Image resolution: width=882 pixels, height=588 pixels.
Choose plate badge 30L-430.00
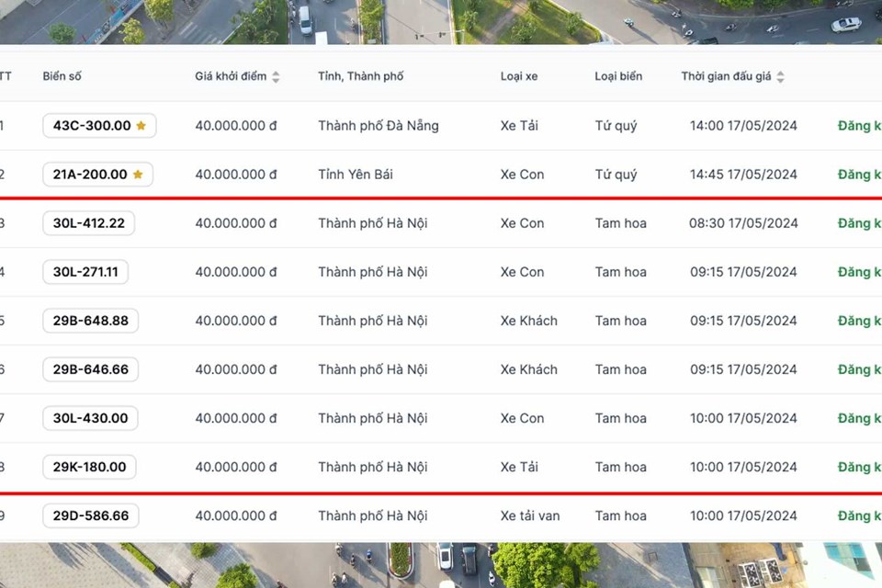click(x=90, y=418)
